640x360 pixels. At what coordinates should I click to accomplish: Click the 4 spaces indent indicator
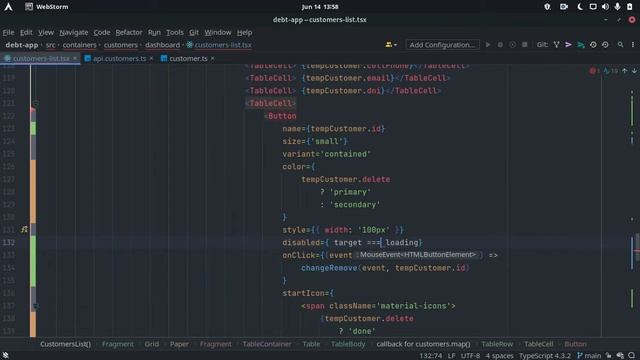(500, 356)
